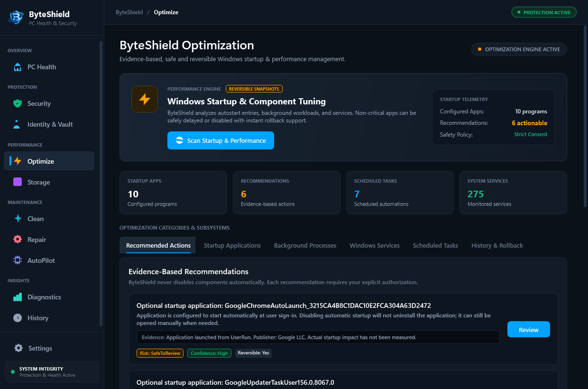This screenshot has width=588, height=389.
Task: Click the main page vertical scrollbar
Action: click(585, 116)
